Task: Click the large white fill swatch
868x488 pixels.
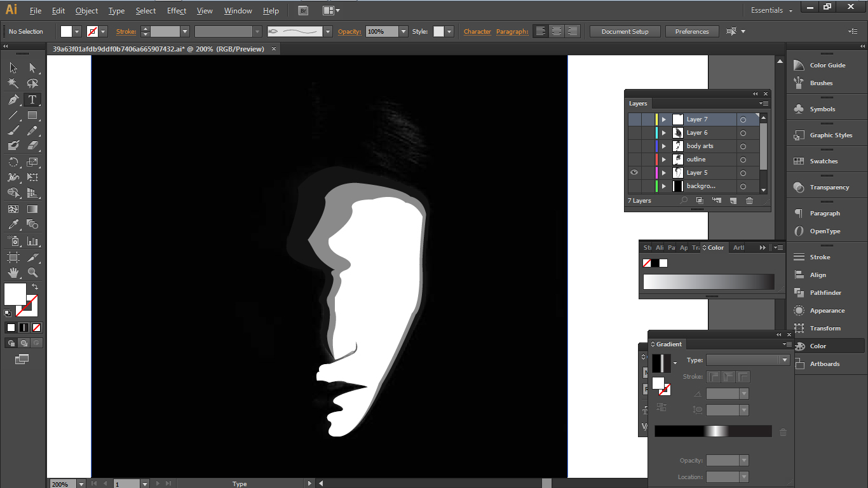Action: tap(15, 294)
